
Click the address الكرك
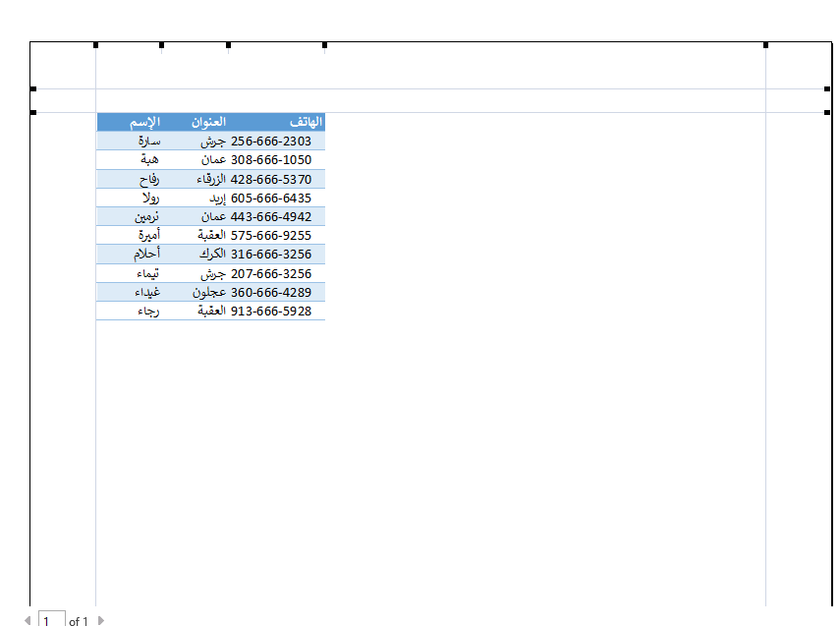point(212,254)
